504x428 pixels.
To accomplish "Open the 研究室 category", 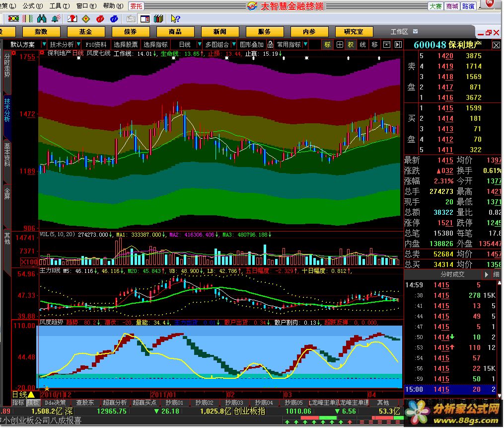I will tap(354, 31).
